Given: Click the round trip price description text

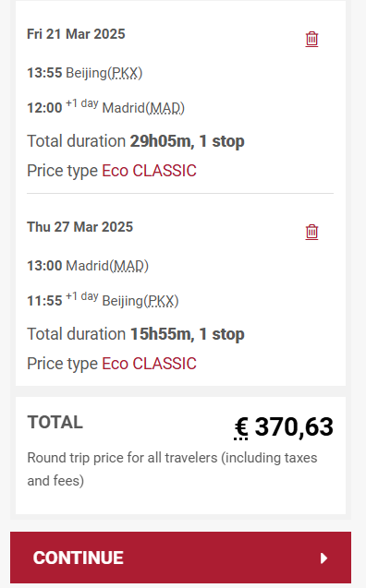Looking at the screenshot, I should coord(172,469).
